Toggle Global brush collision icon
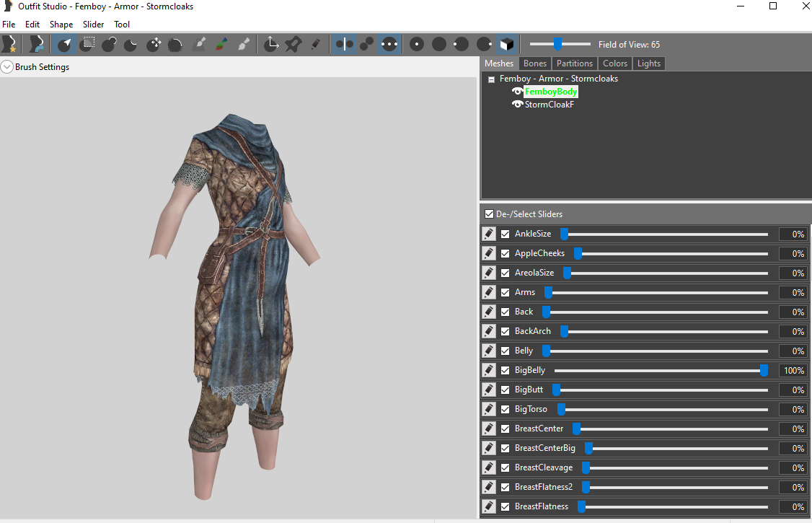Screen dimensions: 812x523 tap(389, 45)
